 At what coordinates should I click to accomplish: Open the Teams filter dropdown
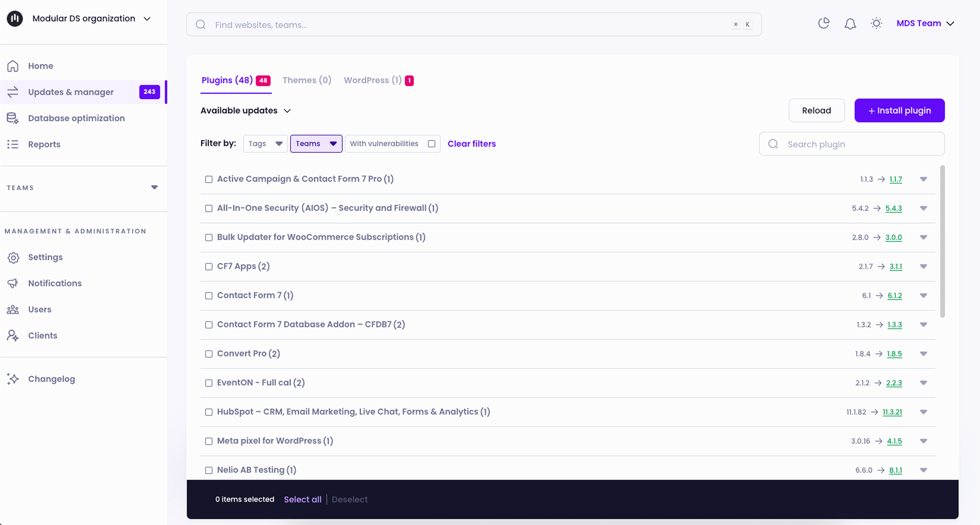(316, 144)
